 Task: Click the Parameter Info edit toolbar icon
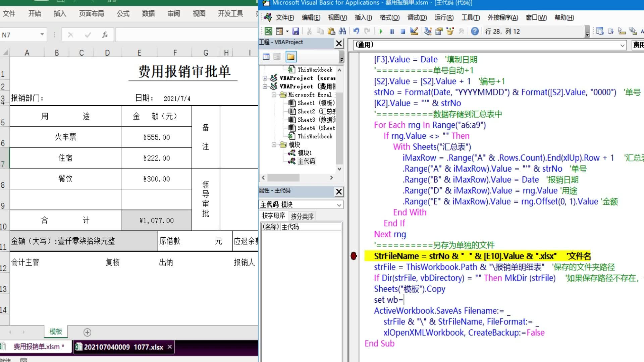pos(633,31)
